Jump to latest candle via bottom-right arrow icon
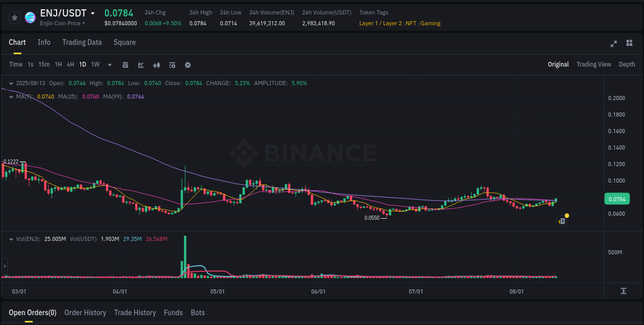 point(623,291)
